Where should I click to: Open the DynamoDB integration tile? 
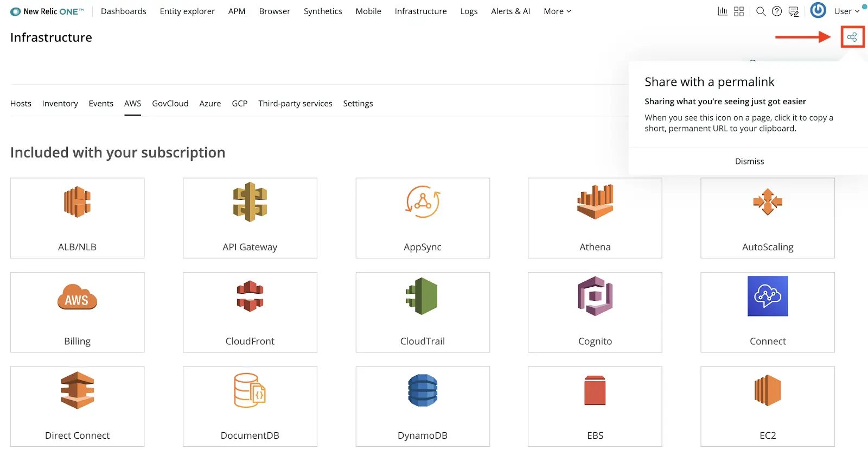[422, 406]
